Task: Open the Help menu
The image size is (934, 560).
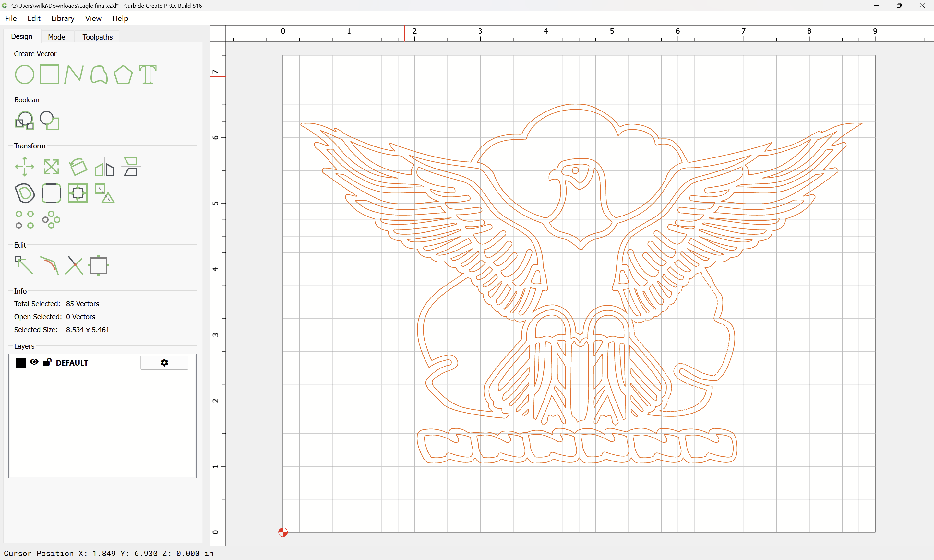Action: coord(120,18)
